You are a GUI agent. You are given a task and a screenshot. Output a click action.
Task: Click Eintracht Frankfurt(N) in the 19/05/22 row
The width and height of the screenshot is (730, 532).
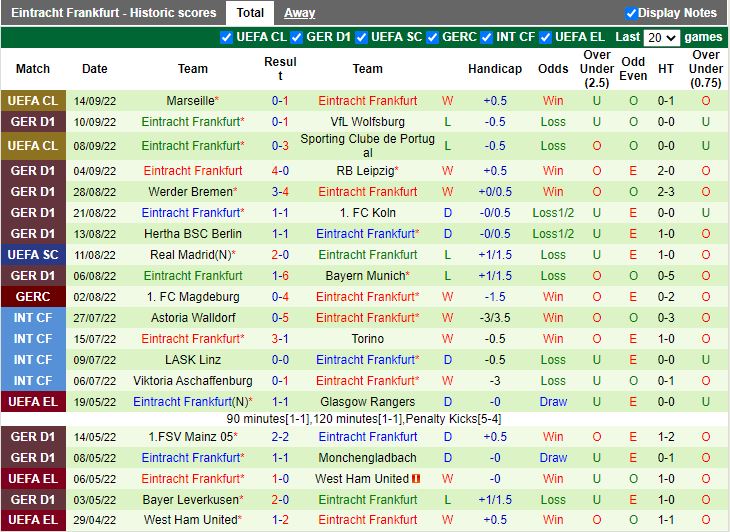pyautogui.click(x=193, y=402)
